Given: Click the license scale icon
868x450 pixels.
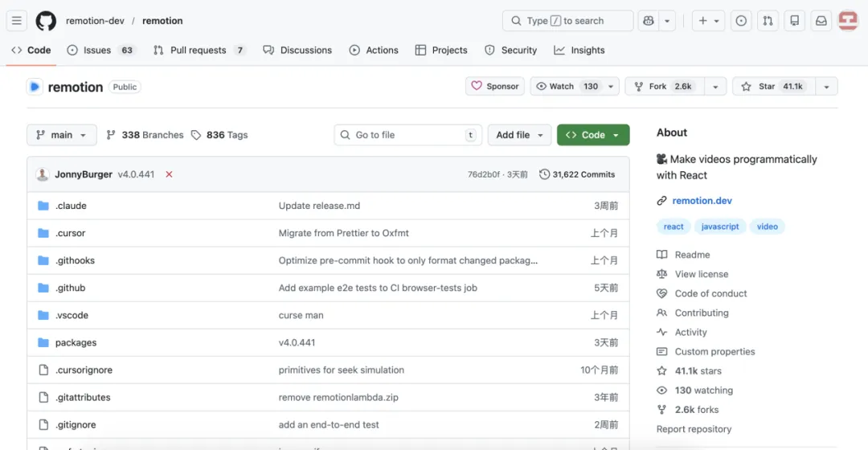Looking at the screenshot, I should pyautogui.click(x=661, y=274).
